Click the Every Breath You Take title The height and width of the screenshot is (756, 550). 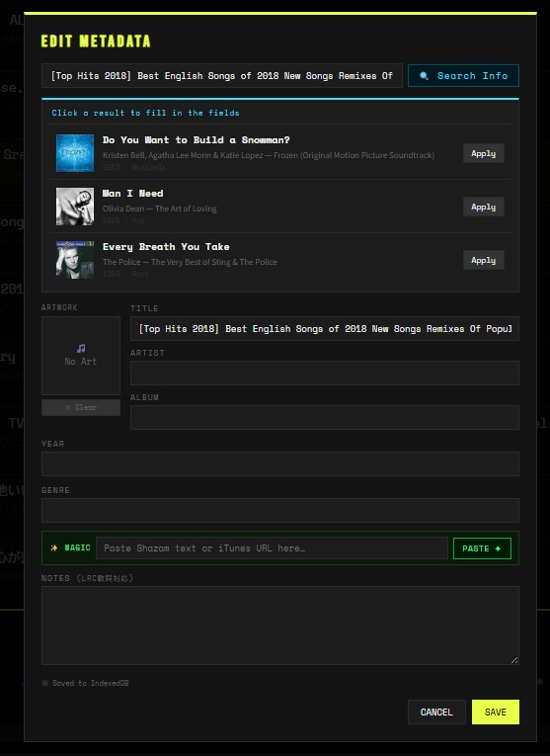166,247
